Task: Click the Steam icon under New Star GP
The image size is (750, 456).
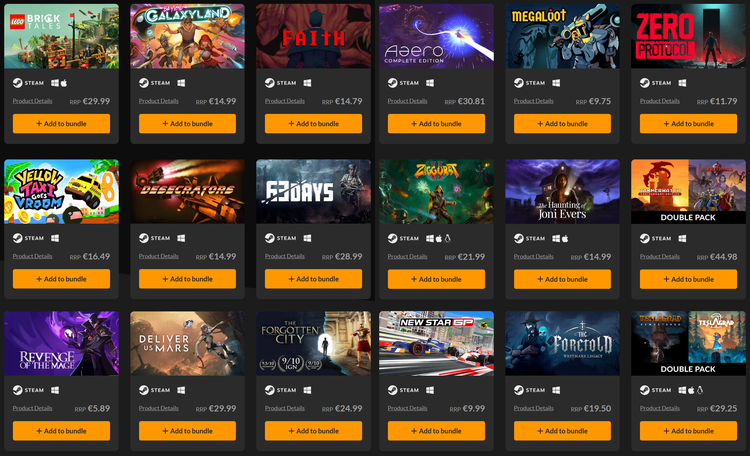Action: (392, 390)
